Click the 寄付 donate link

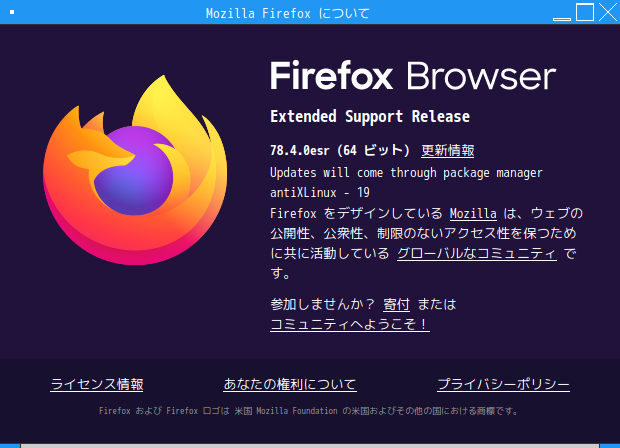click(x=396, y=304)
